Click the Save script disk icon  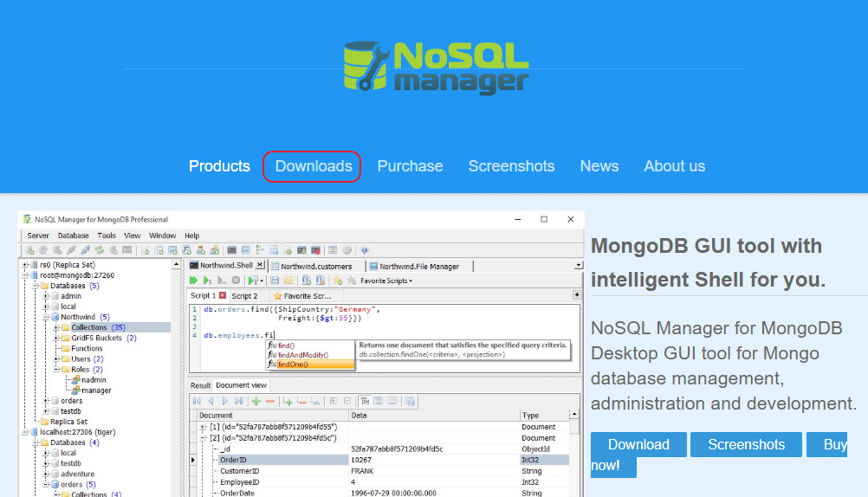point(275,281)
